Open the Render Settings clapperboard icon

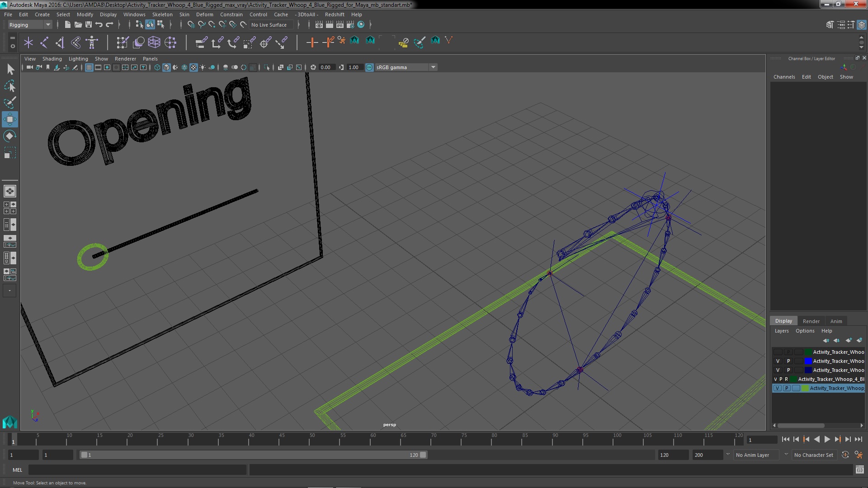(350, 24)
